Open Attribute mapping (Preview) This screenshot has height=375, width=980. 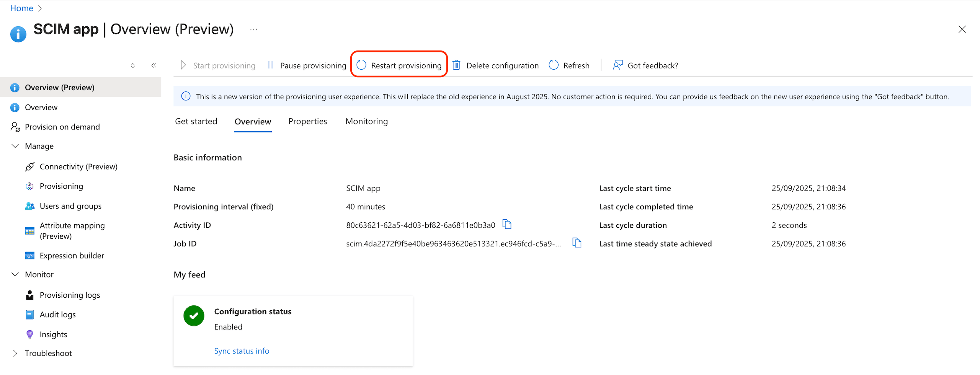click(x=72, y=230)
